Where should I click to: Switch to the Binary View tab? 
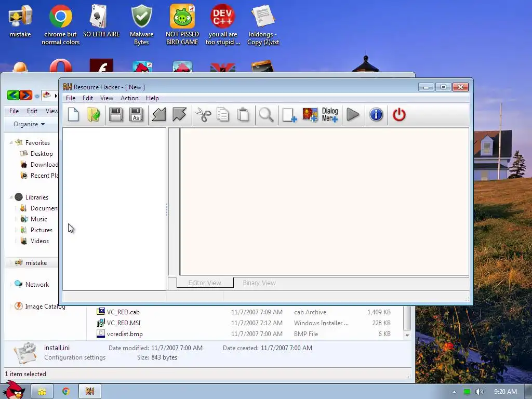pyautogui.click(x=259, y=283)
